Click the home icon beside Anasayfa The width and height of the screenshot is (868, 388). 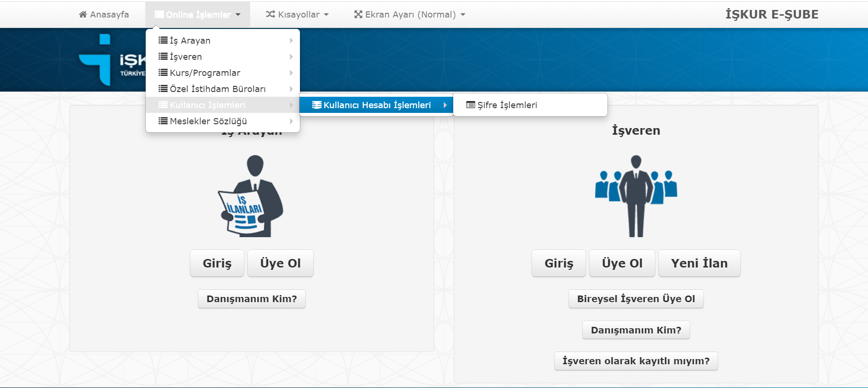[83, 14]
